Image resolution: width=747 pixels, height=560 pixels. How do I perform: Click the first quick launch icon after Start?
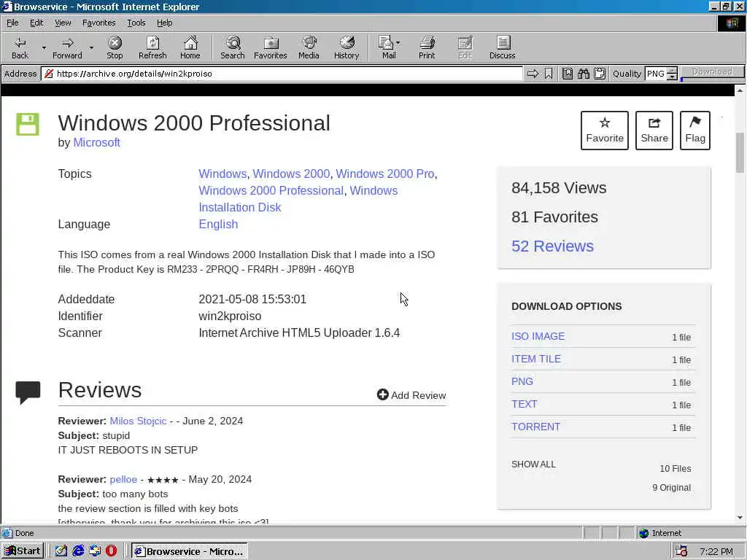click(61, 551)
